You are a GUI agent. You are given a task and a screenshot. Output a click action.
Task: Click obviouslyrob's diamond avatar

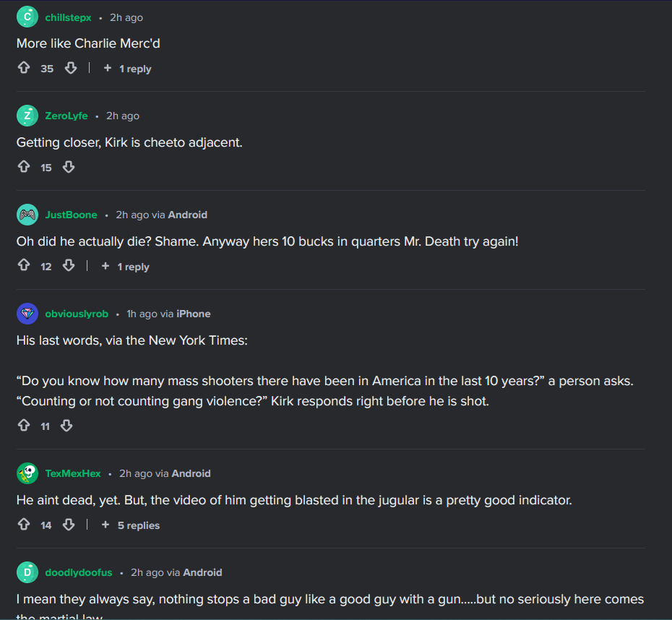27,314
